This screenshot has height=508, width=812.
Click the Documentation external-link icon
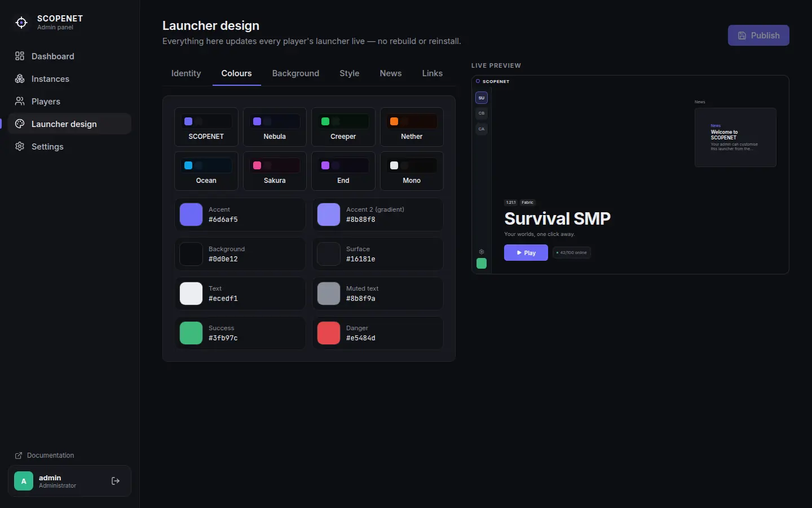[x=19, y=456]
